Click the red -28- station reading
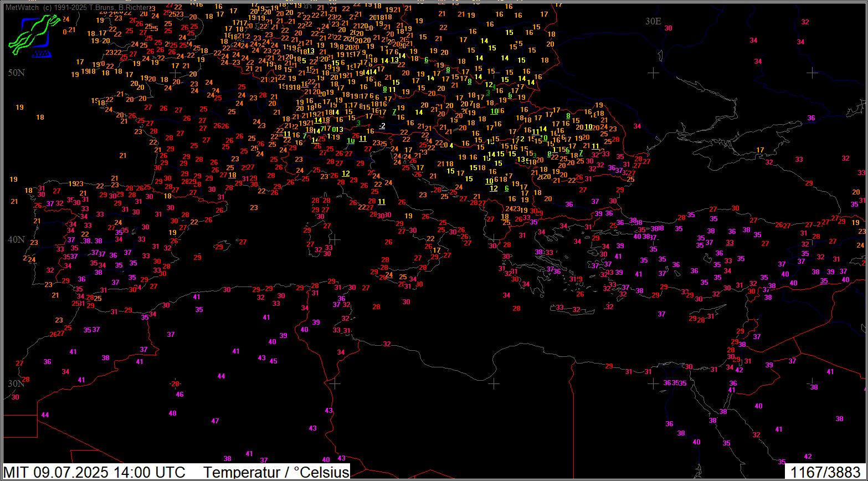Viewport: 868px width, 481px height. pos(175,383)
